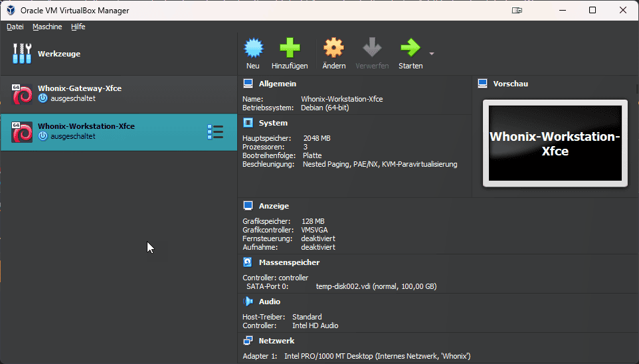The image size is (639, 364).
Task: Click the 128 MB Grafikspeicher value
Action: click(x=313, y=221)
